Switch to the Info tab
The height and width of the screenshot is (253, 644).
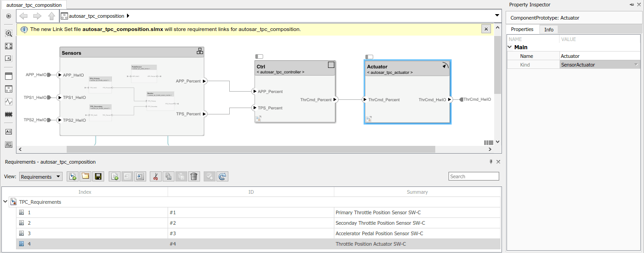point(549,30)
